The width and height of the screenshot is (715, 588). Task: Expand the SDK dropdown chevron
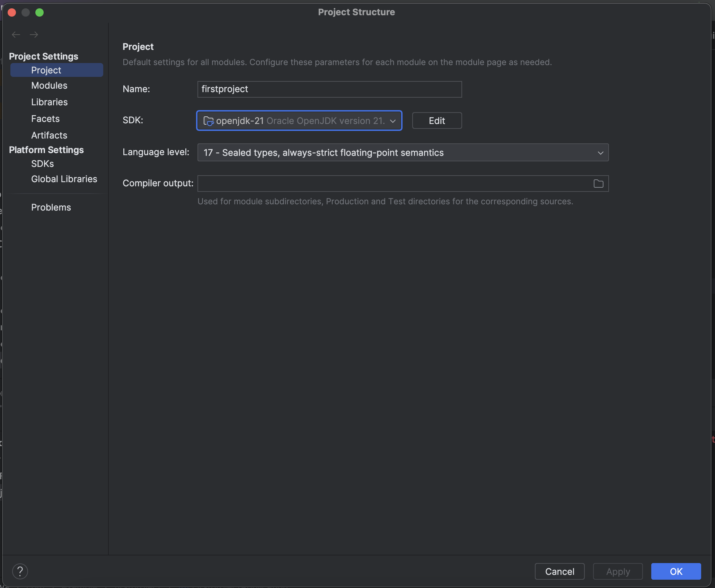(393, 121)
